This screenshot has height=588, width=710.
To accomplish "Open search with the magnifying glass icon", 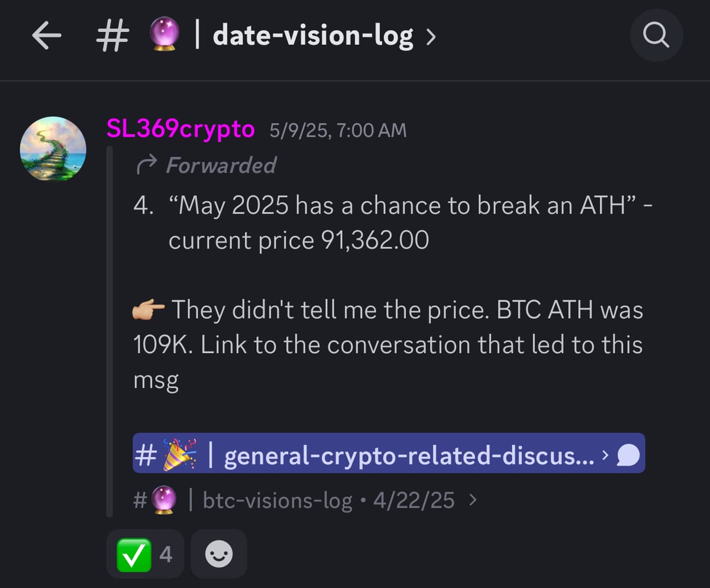I will 657,37.
